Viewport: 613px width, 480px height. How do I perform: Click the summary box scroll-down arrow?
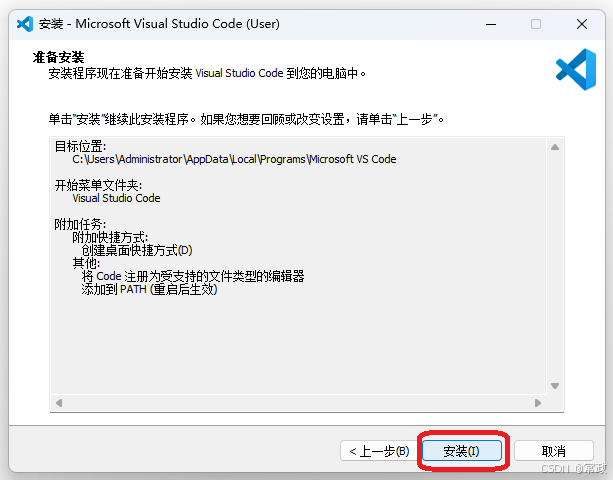pyautogui.click(x=555, y=386)
